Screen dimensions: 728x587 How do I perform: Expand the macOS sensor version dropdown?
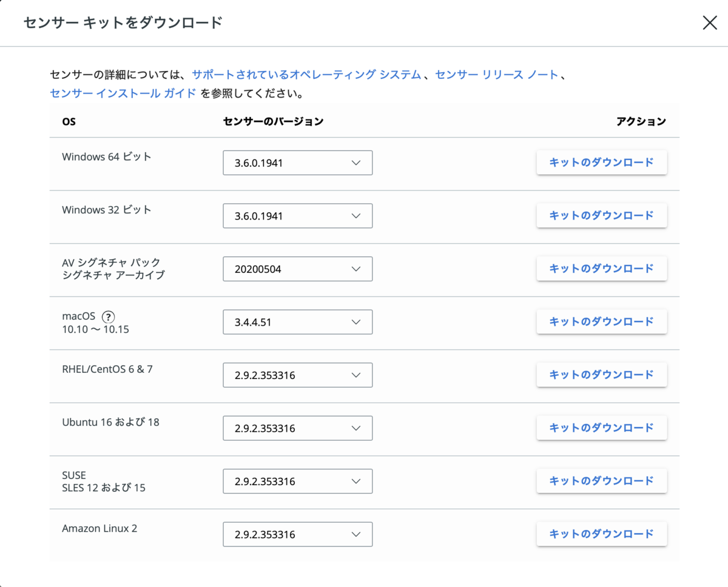pyautogui.click(x=297, y=322)
